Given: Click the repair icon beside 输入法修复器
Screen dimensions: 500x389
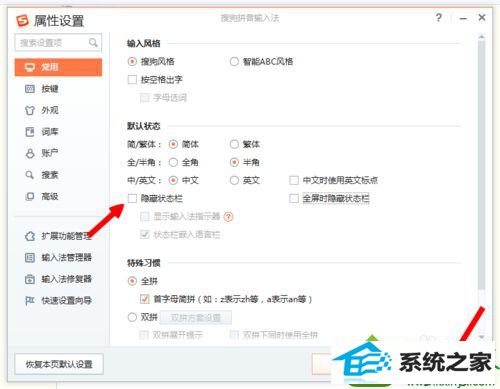Looking at the screenshot, I should (30, 279).
